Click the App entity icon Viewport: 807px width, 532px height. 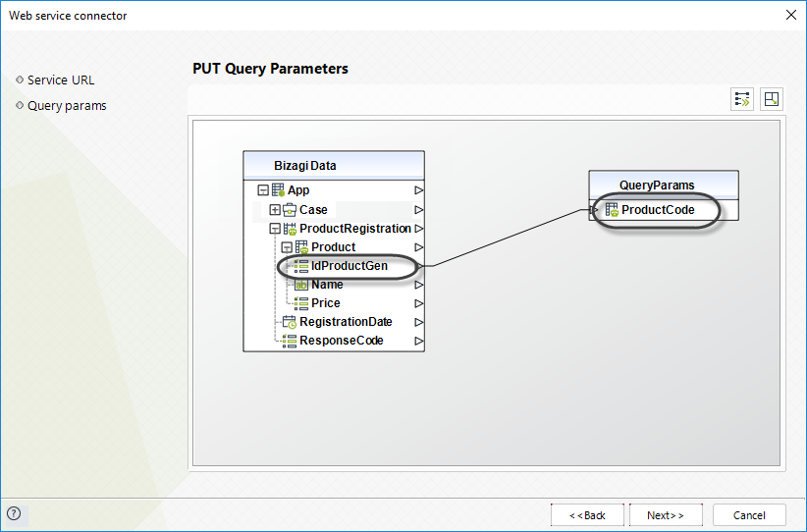coord(278,190)
